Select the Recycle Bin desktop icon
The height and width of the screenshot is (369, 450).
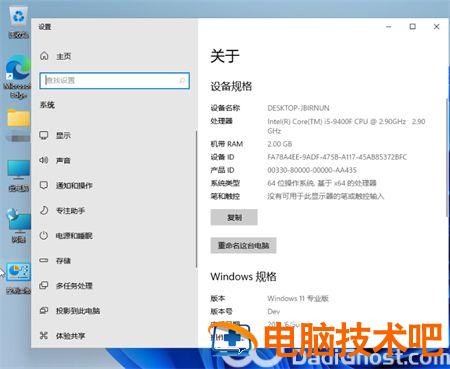(19, 23)
